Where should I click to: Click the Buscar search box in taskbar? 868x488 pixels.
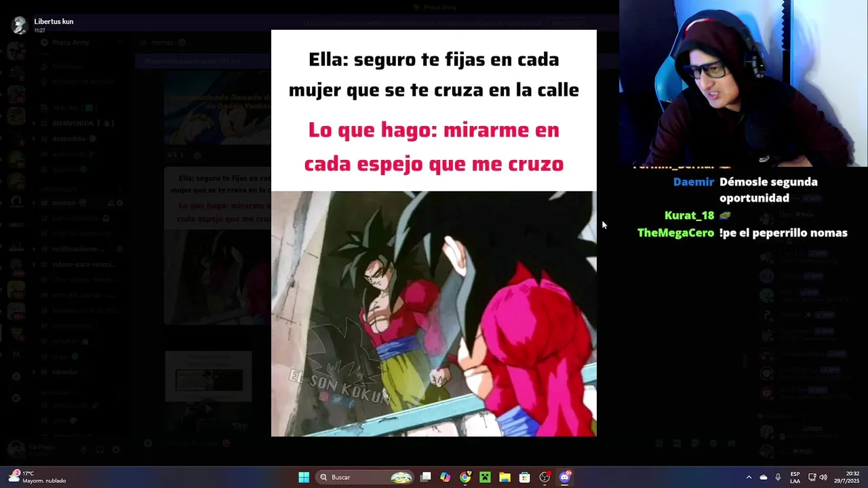point(366,477)
